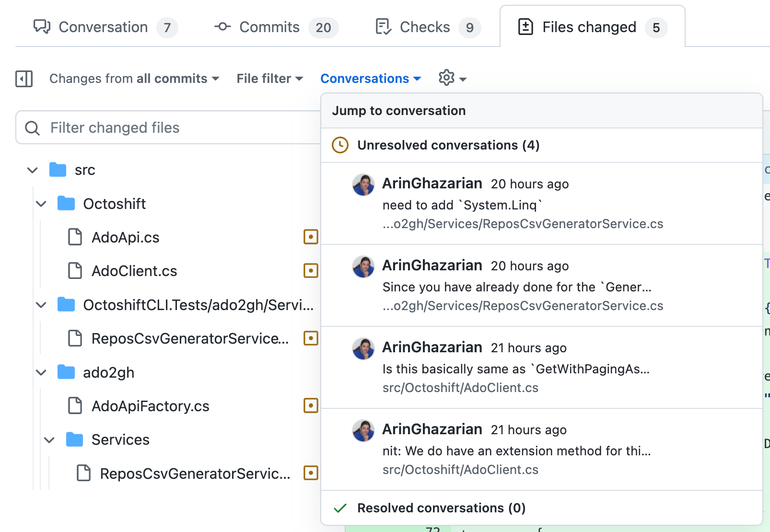This screenshot has width=770, height=532.
Task: Collapse the Octoshift folder
Action: pos(41,203)
